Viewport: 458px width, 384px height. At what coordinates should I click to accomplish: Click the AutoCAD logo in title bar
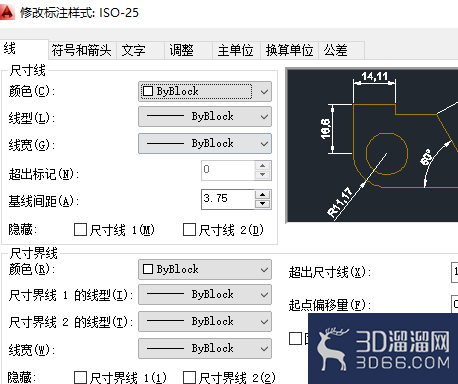[x=7, y=12]
